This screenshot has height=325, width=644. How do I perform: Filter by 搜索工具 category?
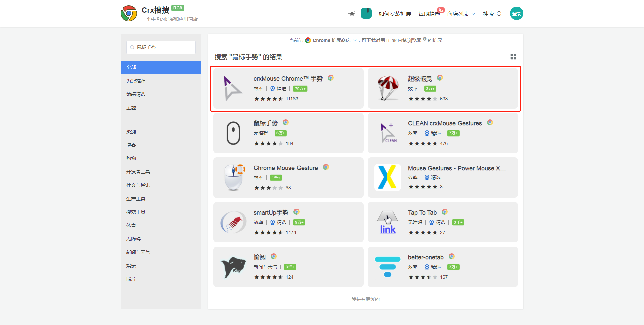click(136, 212)
